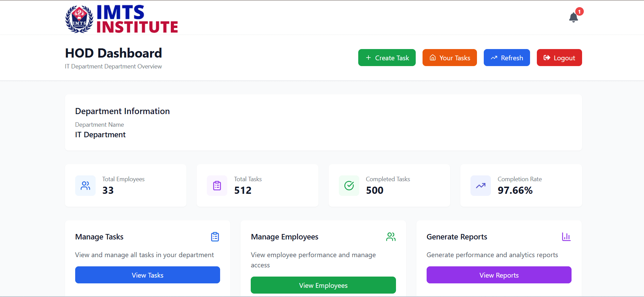Click the Completed Tasks checkmark icon

point(349,186)
